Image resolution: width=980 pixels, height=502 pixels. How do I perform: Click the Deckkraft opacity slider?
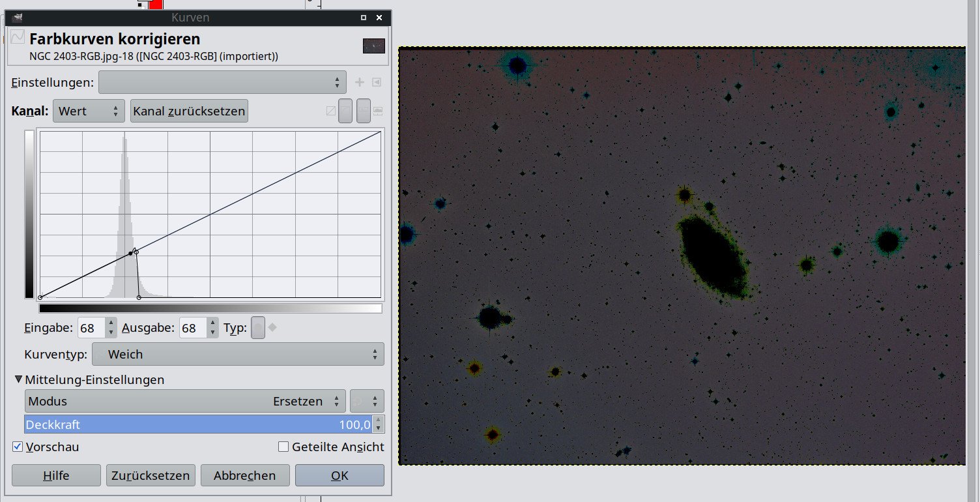click(198, 424)
